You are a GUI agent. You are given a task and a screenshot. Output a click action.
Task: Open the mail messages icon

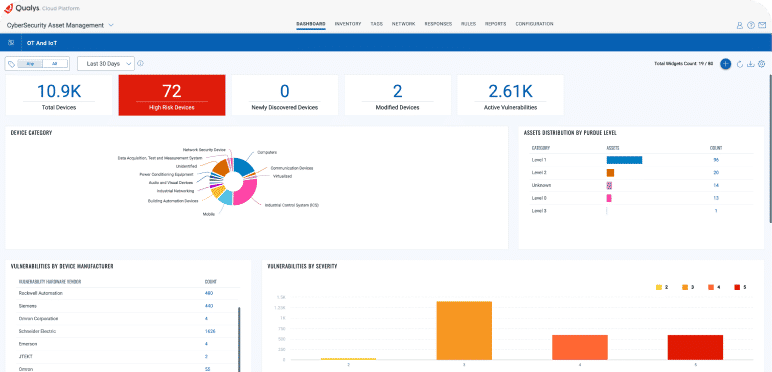click(x=762, y=26)
